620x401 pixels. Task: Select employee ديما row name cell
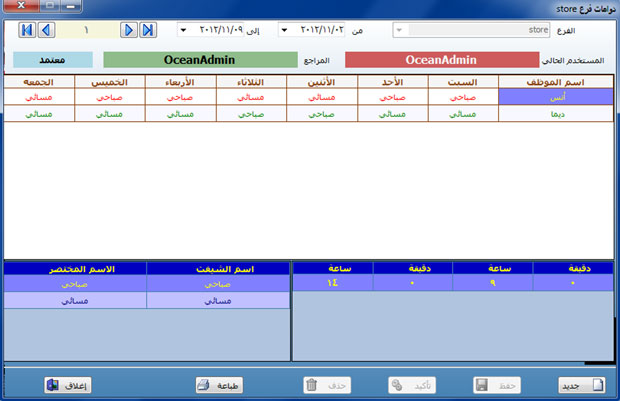[x=555, y=114]
